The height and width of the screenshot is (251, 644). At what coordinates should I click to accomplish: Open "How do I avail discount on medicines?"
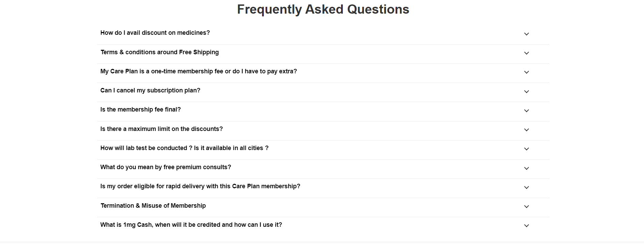point(155,33)
